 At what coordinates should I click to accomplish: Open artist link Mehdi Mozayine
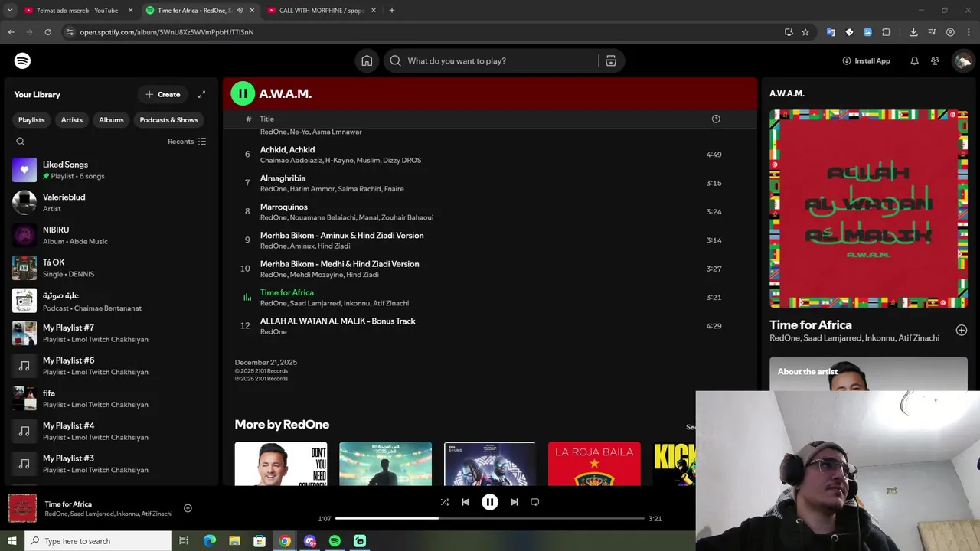pos(316,275)
